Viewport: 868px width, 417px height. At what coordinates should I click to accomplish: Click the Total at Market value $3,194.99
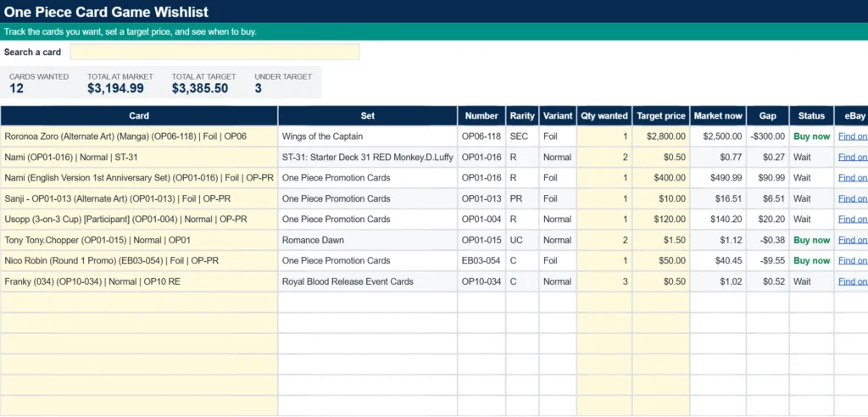115,89
